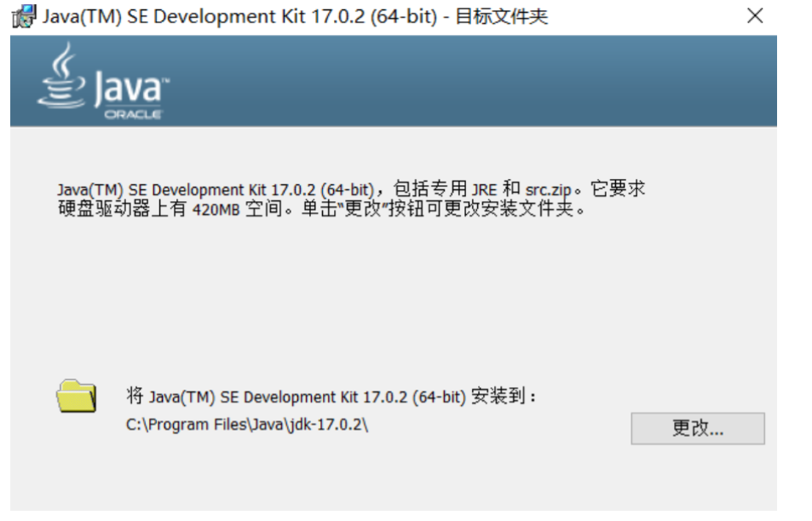
Task: Click the 更改... button to change install folder
Action: [x=698, y=428]
